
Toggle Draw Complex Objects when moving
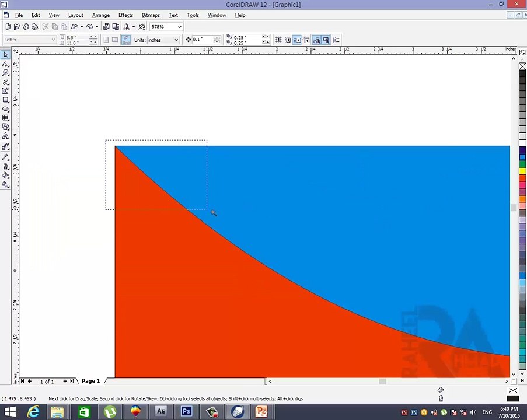[316, 40]
